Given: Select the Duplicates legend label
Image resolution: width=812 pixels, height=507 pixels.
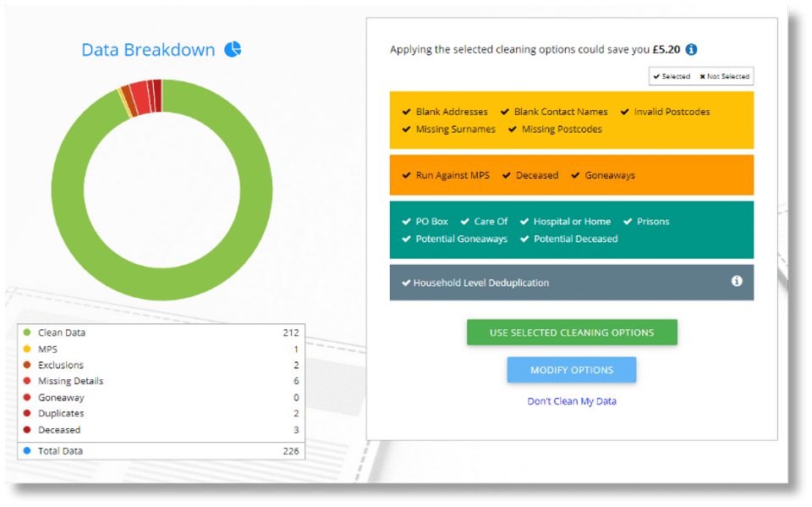Looking at the screenshot, I should [x=61, y=413].
